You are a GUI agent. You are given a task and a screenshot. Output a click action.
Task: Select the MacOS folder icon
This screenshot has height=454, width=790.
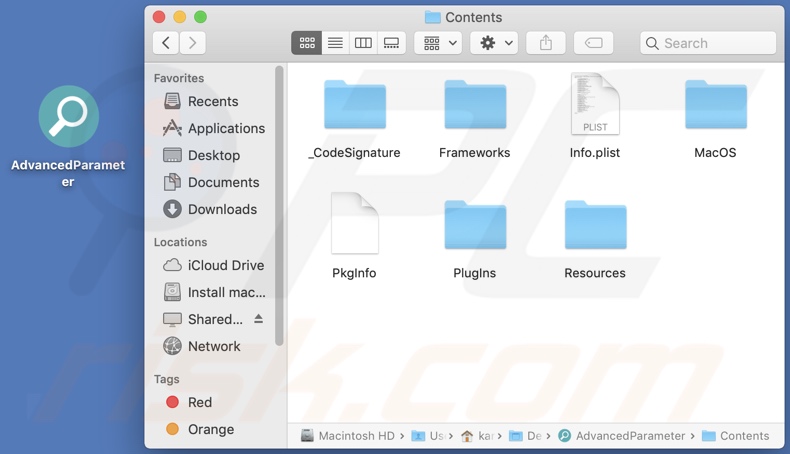pos(715,104)
